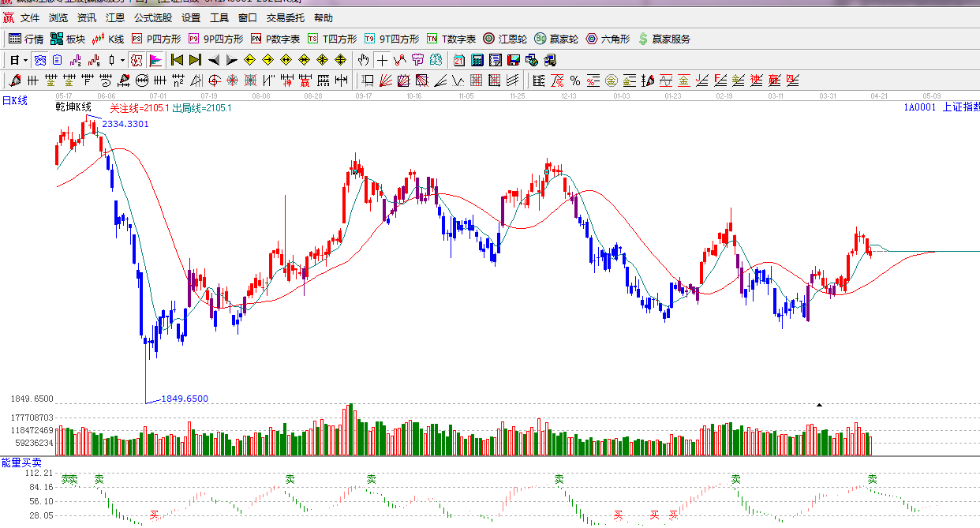Click the calculator icon in toolbar
The height and width of the screenshot is (528, 980).
click(477, 60)
